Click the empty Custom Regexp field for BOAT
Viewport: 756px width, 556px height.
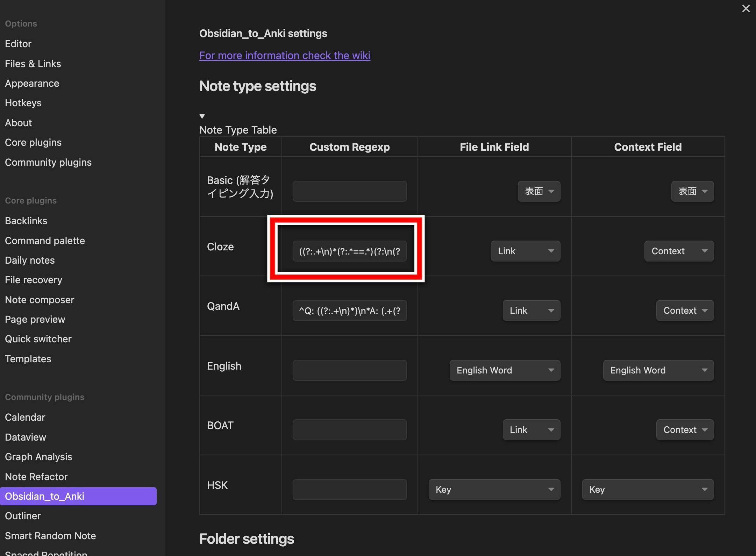[x=349, y=429]
